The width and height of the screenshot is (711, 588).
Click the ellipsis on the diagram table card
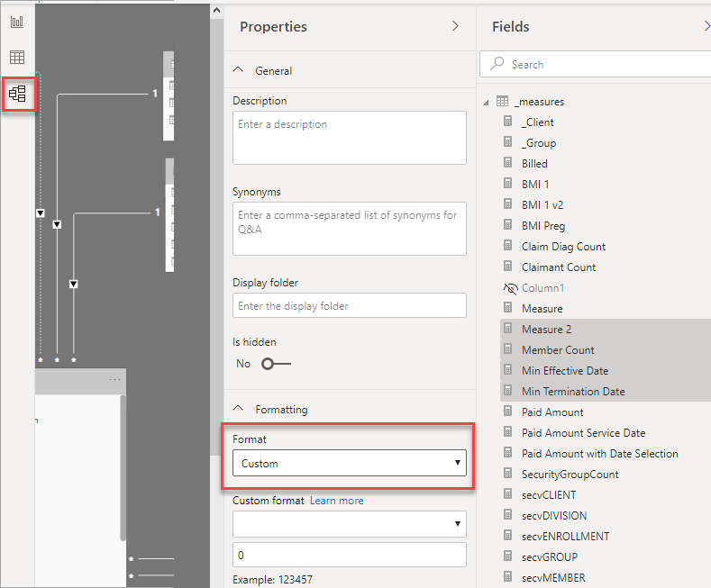tap(114, 379)
